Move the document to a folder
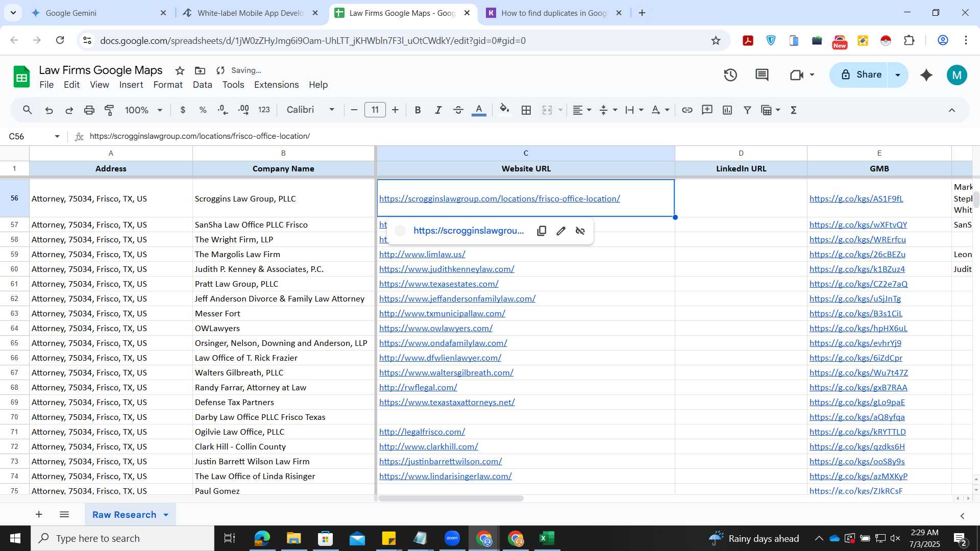 point(200,70)
